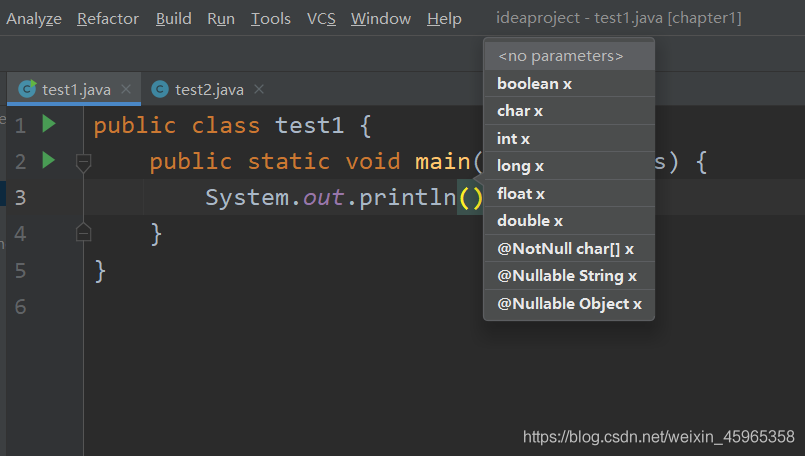
Task: Close the test2.java editor tab
Action: [x=259, y=89]
